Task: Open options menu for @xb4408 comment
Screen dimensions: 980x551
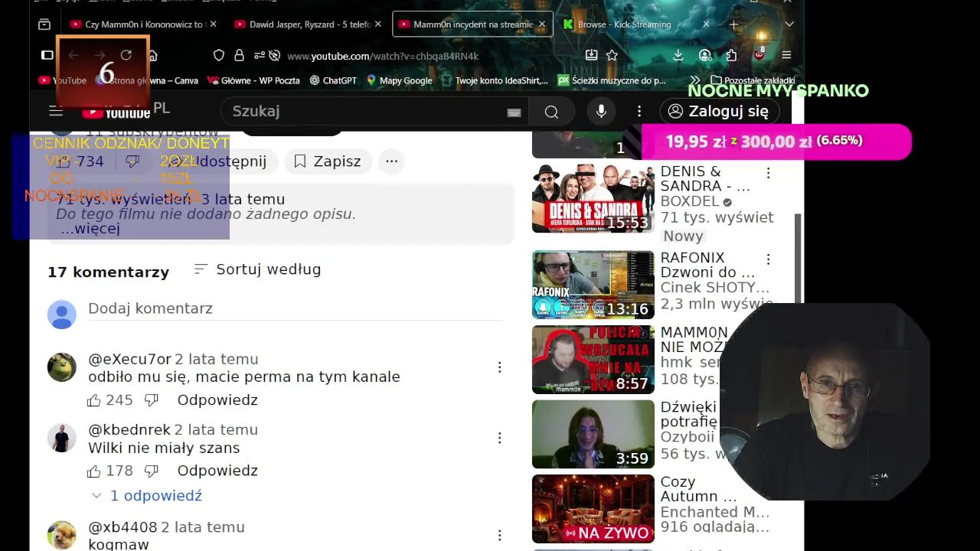Action: [x=499, y=535]
